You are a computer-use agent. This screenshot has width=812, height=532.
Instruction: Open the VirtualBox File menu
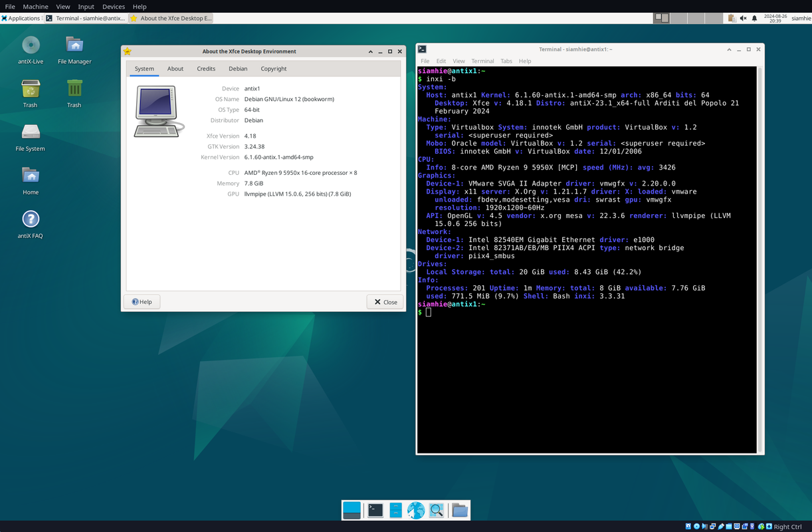coord(10,6)
